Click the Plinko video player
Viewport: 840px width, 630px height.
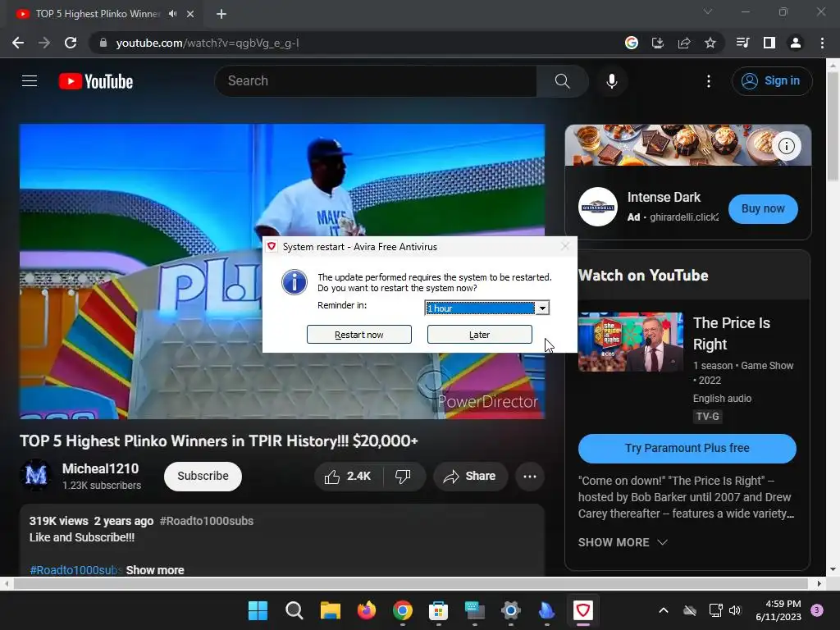click(x=282, y=271)
